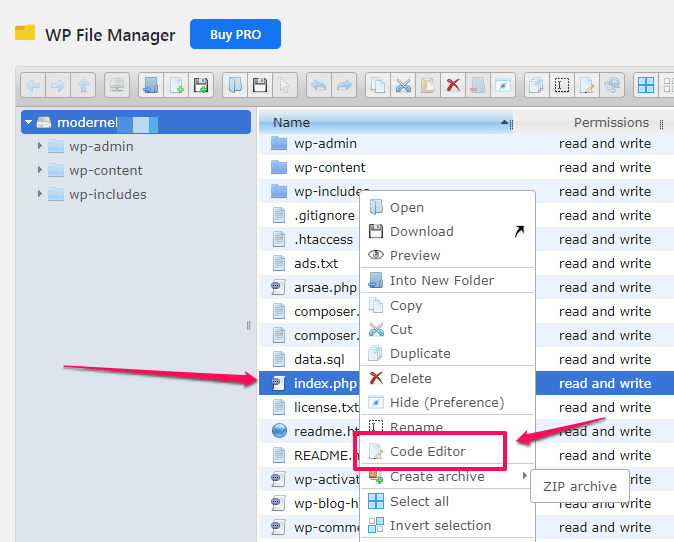Choose Create archive menu entry
Viewport: 674px width, 542px height.
(447, 476)
